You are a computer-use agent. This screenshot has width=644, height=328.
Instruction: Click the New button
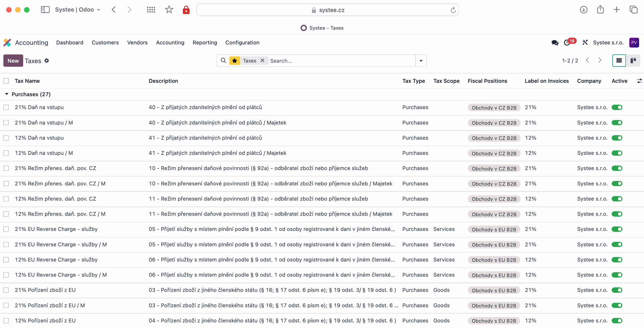[x=13, y=61]
